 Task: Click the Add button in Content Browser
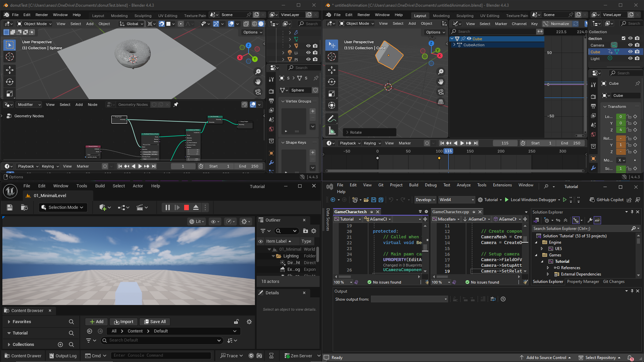pos(96,322)
